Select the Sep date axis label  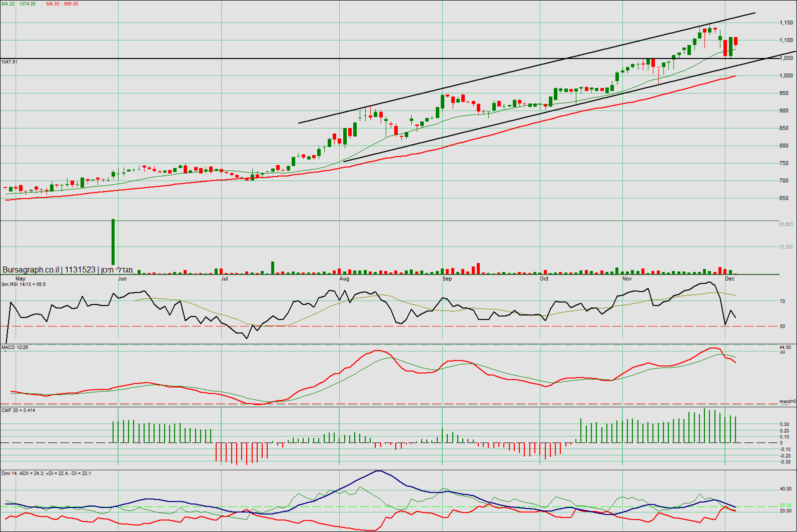tap(447, 278)
